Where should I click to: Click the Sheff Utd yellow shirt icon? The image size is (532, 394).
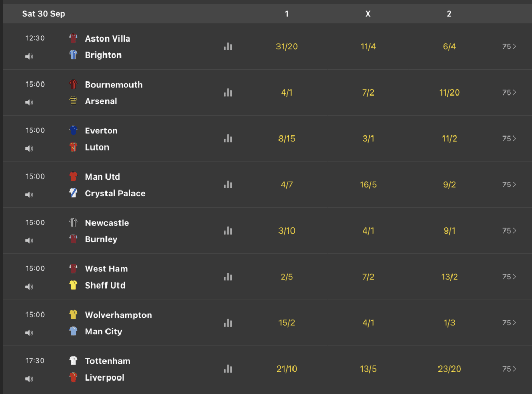click(73, 285)
